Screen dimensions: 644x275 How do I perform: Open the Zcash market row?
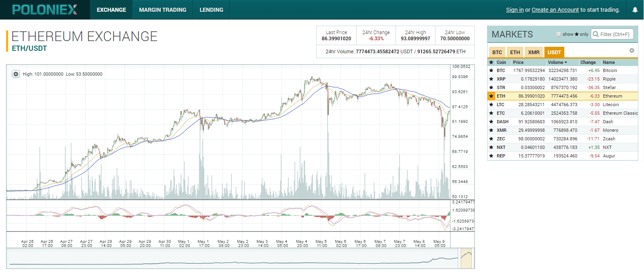[563, 139]
